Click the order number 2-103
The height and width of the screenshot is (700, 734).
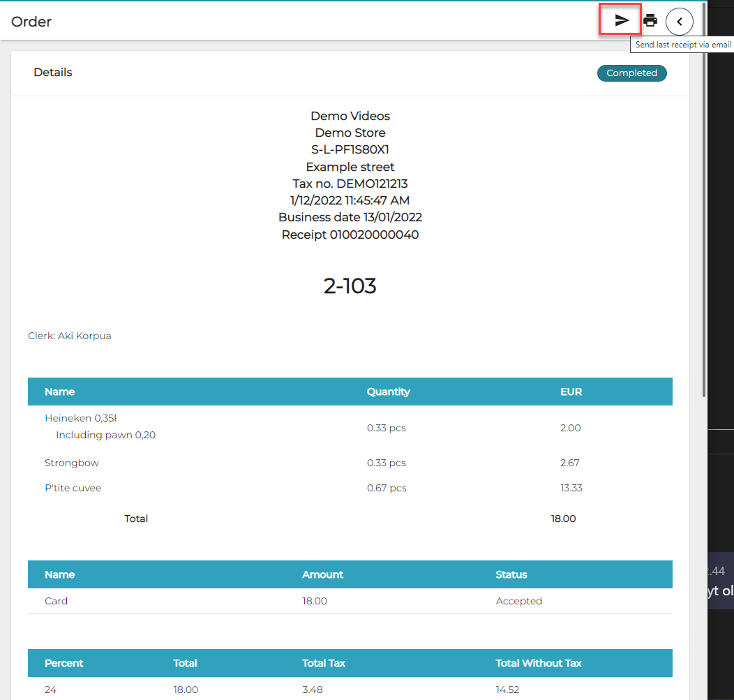coord(350,285)
